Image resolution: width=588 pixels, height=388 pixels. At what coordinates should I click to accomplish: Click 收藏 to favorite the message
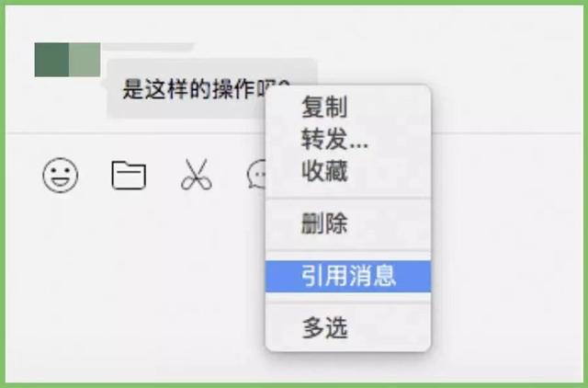(324, 171)
